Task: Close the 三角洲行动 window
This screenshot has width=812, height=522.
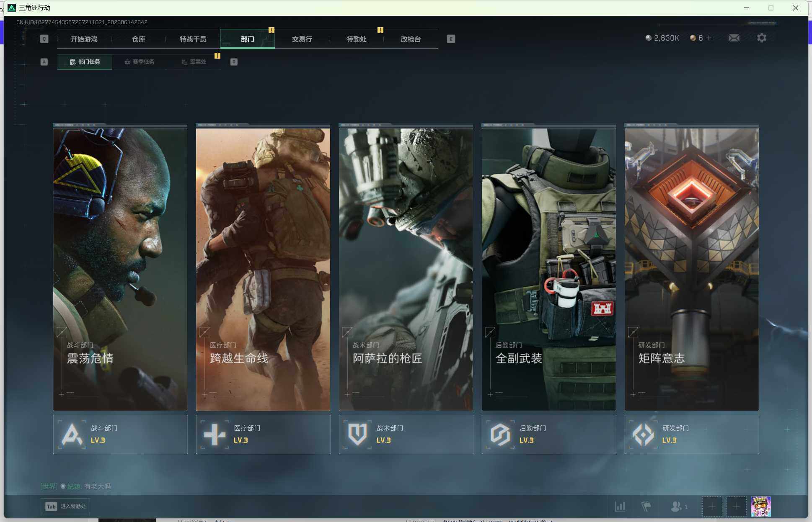Action: tap(795, 8)
